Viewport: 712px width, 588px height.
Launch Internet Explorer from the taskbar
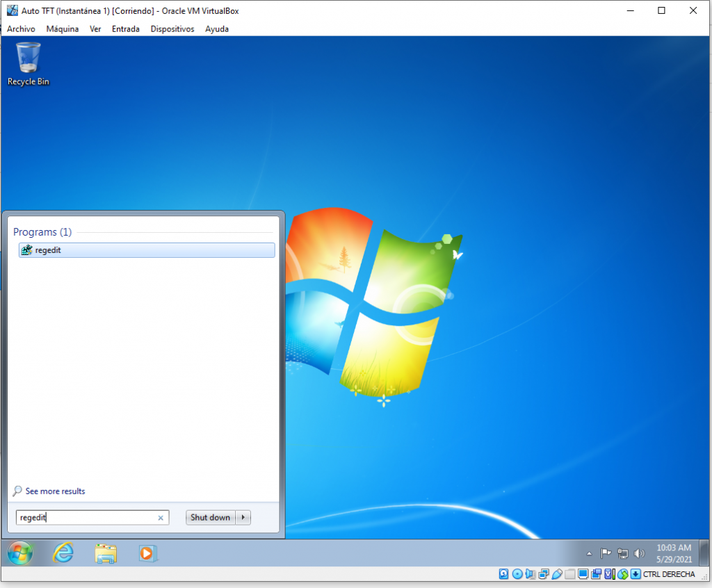click(x=64, y=553)
